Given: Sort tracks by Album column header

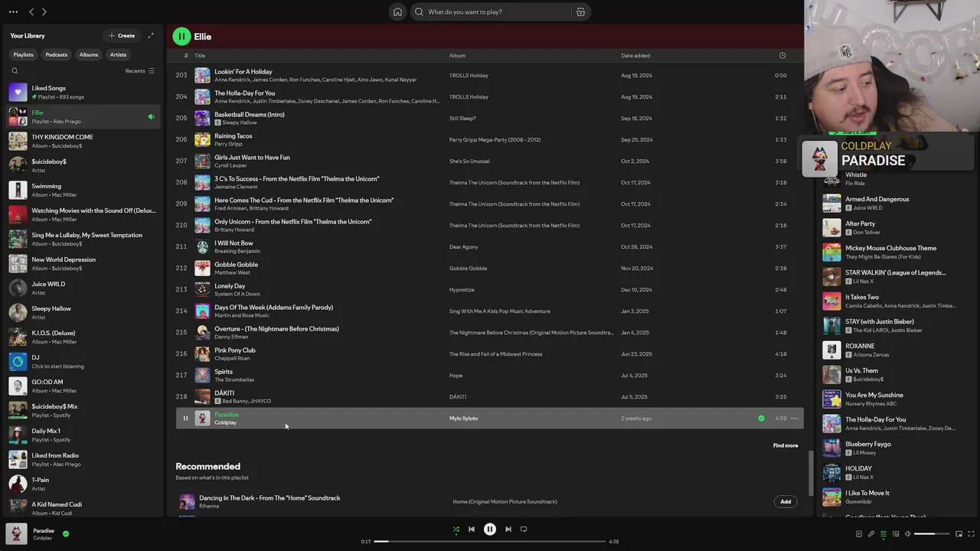Looking at the screenshot, I should coord(457,55).
